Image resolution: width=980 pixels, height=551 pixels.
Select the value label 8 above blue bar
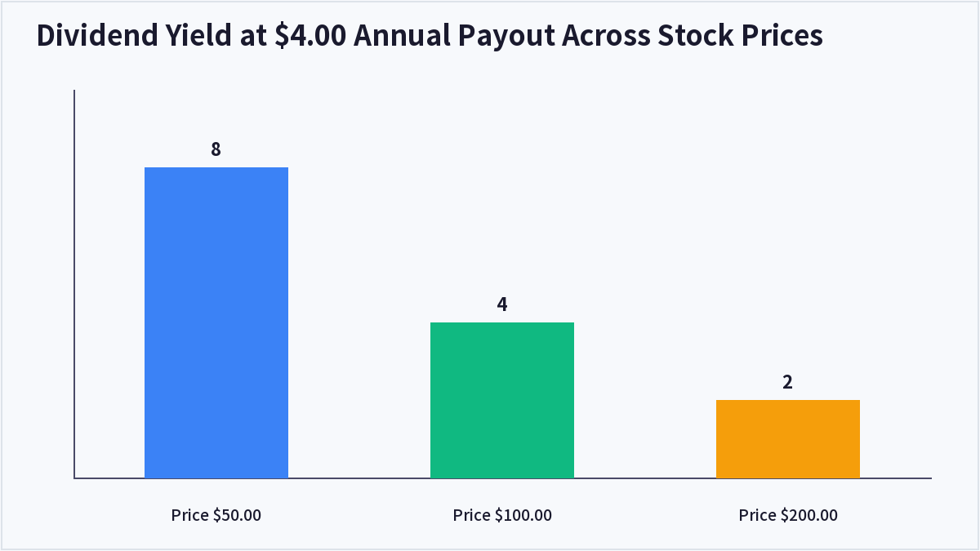click(x=216, y=149)
